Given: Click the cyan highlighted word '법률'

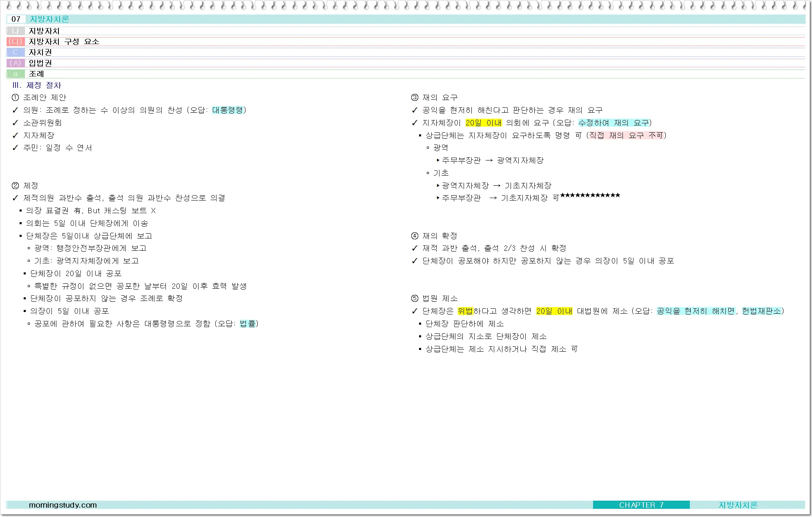Looking at the screenshot, I should [248, 324].
